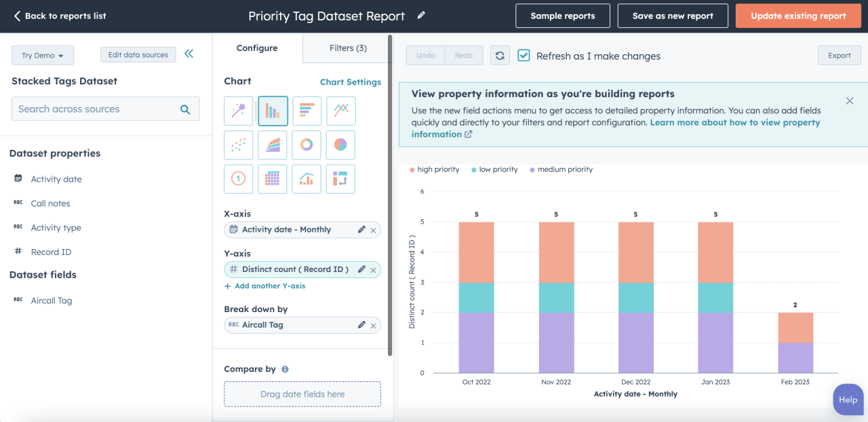The height and width of the screenshot is (422, 868).
Task: Open the X-axis field editor for Activity date
Action: point(361,229)
